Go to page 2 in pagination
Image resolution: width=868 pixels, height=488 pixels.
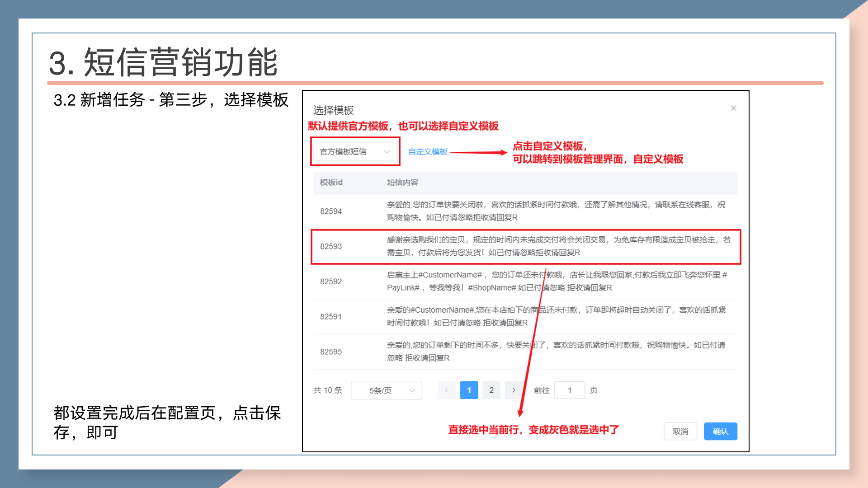(x=491, y=390)
